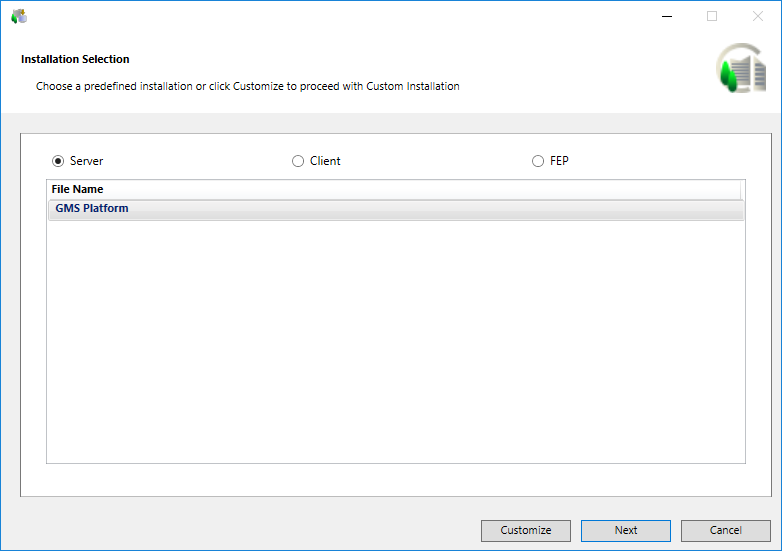Click the installer app icon in title bar
This screenshot has width=782, height=551.
point(18,16)
